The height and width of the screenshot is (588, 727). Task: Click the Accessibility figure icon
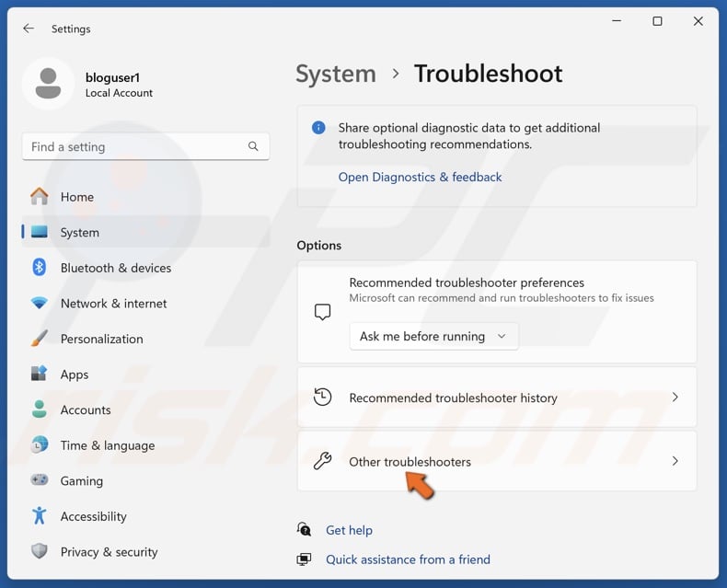click(x=40, y=515)
